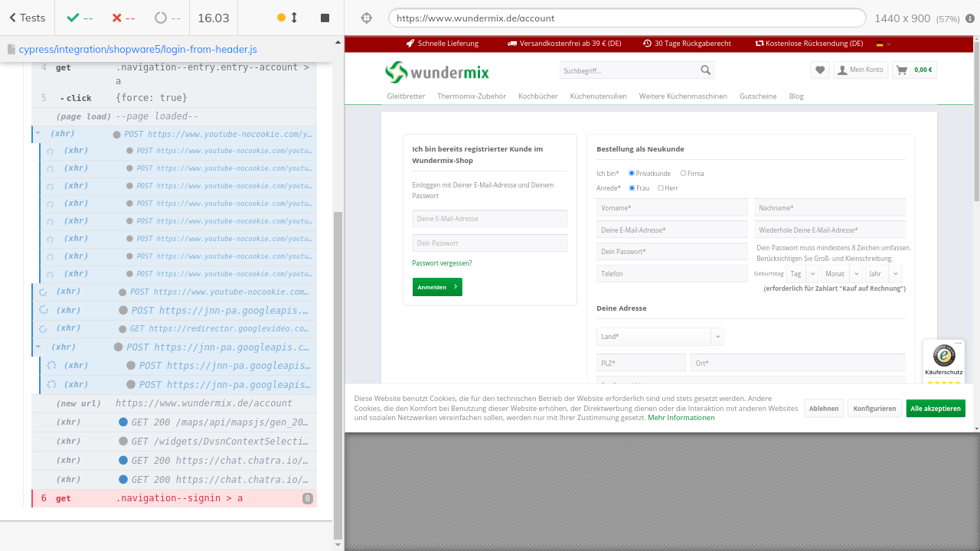This screenshot has height=551, width=980.
Task: Open the selector playground crosshair icon
Action: coord(366,18)
